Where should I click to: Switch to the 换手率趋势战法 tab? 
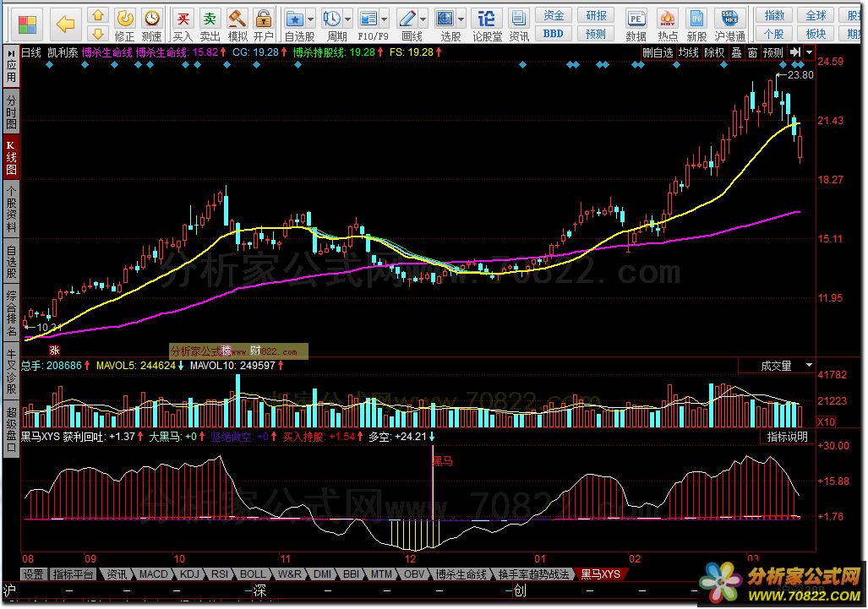(x=533, y=574)
